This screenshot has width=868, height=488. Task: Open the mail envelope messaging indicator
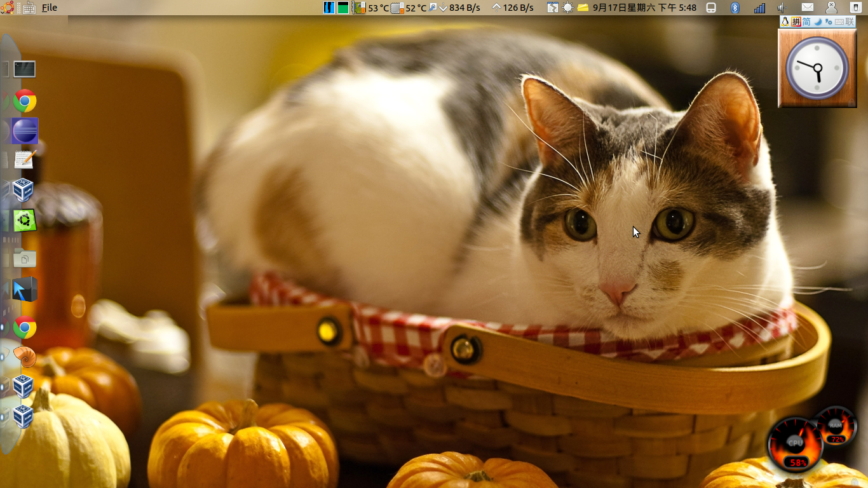pos(807,8)
